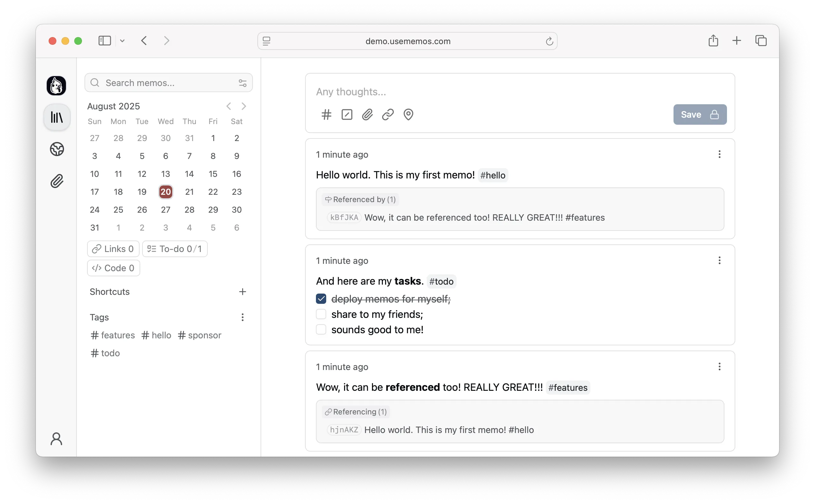Insert a link with the chain icon
The image size is (815, 504).
click(x=387, y=114)
